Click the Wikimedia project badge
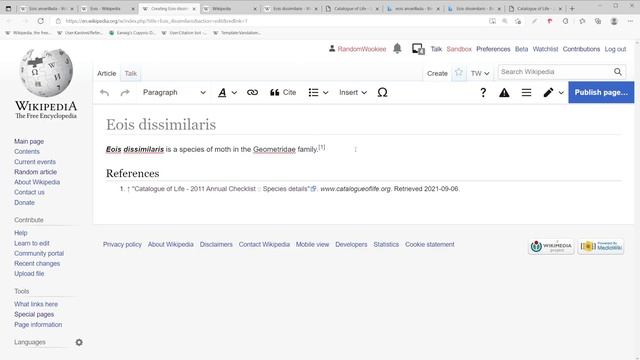 click(551, 247)
